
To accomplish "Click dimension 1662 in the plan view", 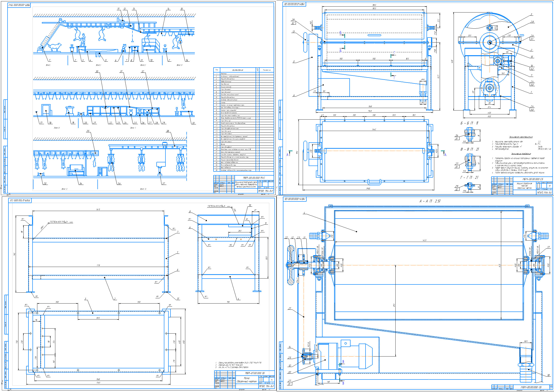I will [x=374, y=129].
